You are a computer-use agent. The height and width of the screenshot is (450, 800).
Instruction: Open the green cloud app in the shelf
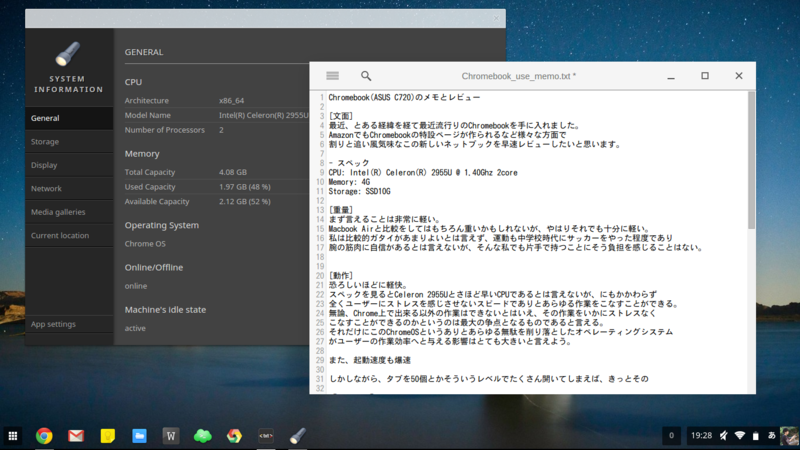(203, 436)
